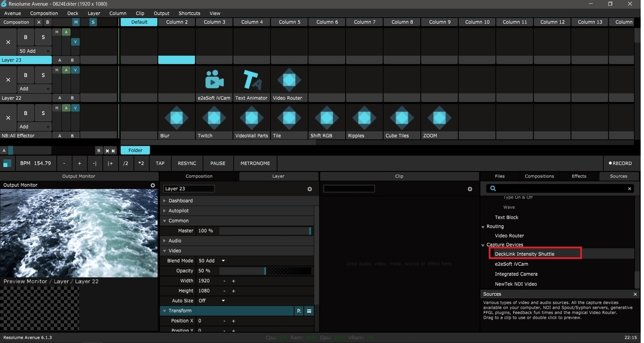The height and width of the screenshot is (343, 644).
Task: Toggle Bypass B on N8:All Effector layer
Action: (x=25, y=113)
